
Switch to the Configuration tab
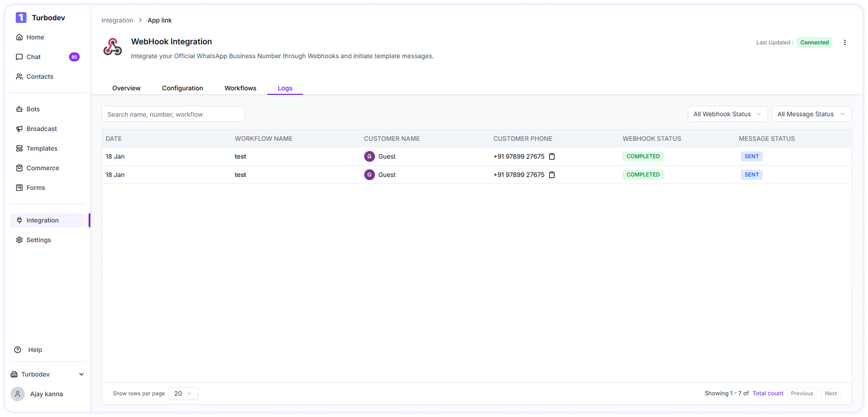[182, 88]
